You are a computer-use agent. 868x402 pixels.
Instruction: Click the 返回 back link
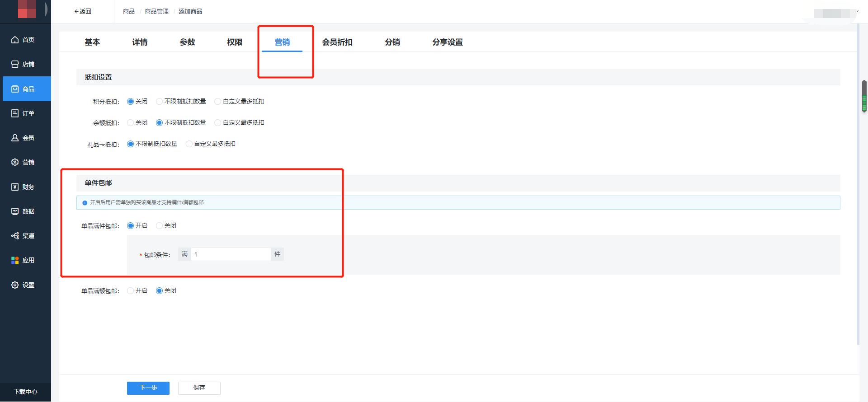point(83,11)
